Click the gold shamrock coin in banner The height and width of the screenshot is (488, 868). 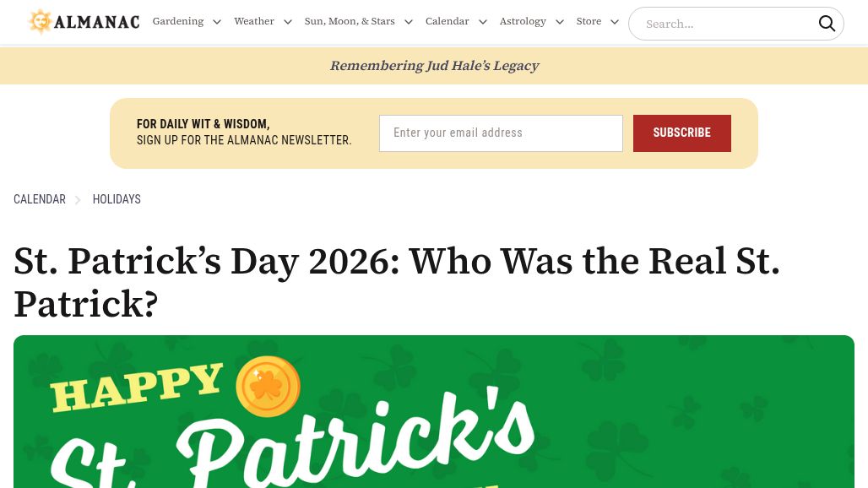click(x=268, y=386)
